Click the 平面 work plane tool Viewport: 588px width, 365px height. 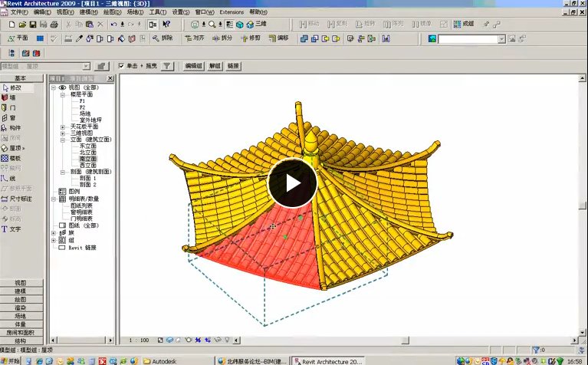click(18, 38)
